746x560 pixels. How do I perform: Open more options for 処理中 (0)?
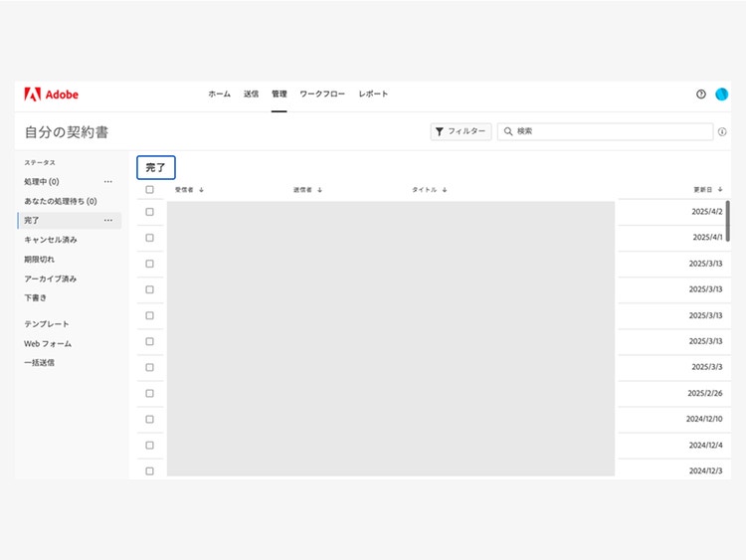(108, 182)
